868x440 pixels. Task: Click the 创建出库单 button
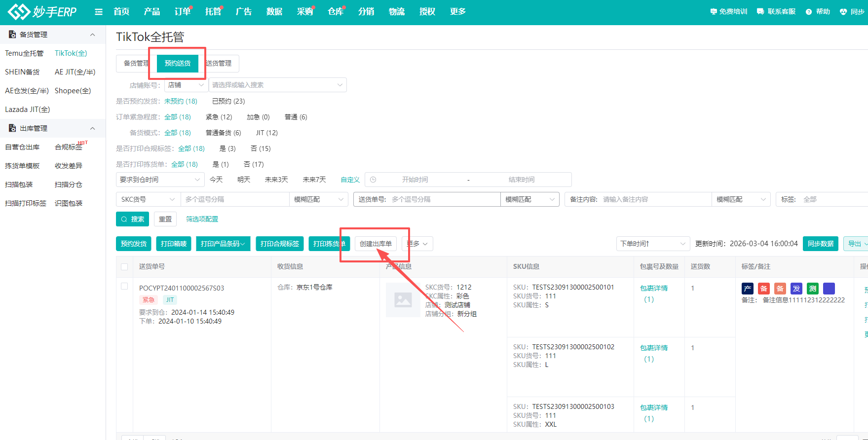(376, 244)
